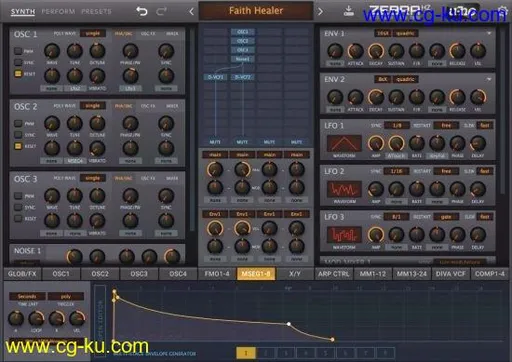This screenshot has height=362, width=512.
Task: Open the FMO1-4 lower tab
Action: click(217, 274)
